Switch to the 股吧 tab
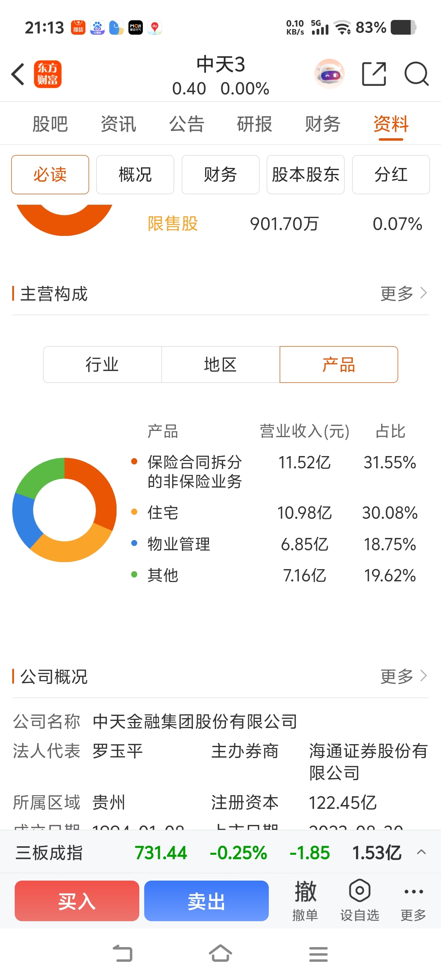The width and height of the screenshot is (441, 980). click(50, 124)
